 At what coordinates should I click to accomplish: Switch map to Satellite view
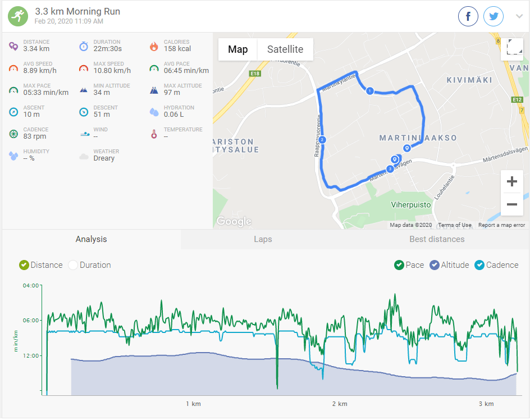click(285, 49)
